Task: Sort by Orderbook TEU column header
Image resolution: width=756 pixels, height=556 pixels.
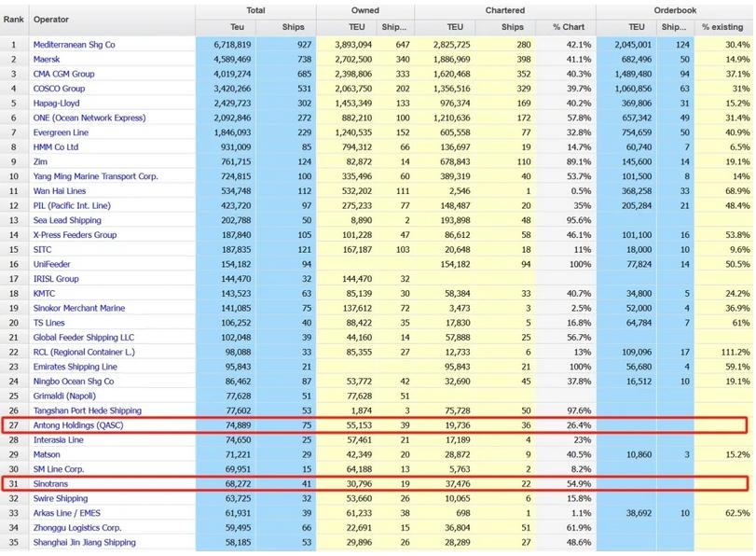Action: pos(637,27)
